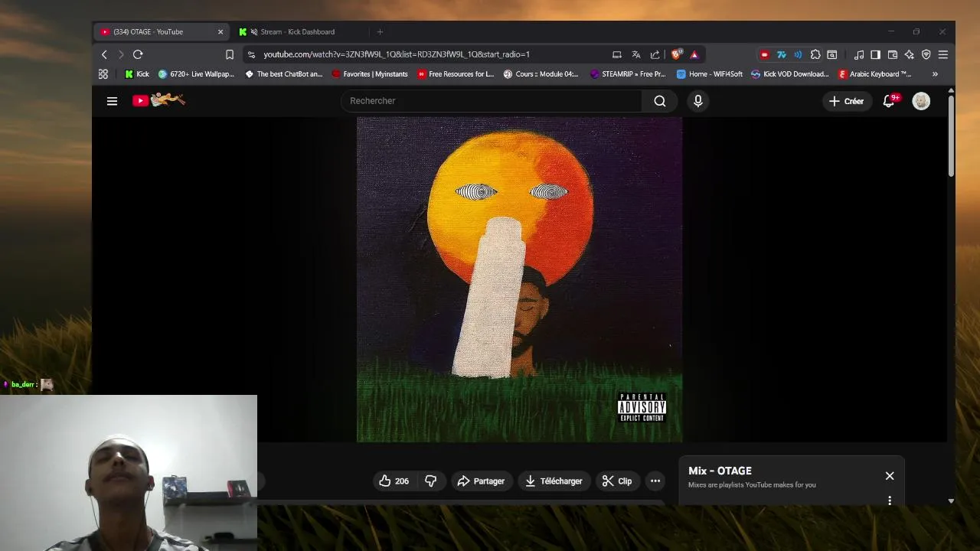
Task: Dislike the video
Action: pos(431,481)
